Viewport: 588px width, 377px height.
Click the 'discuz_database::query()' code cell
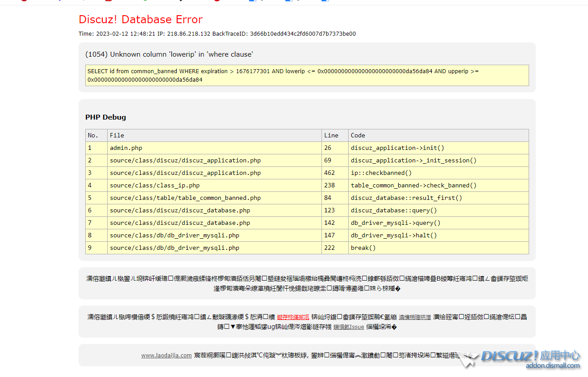pos(438,210)
